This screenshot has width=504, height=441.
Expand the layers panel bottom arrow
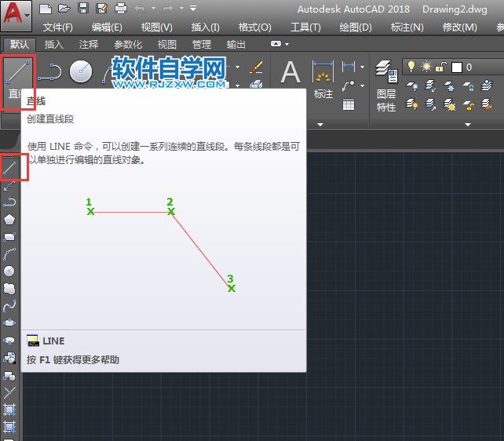pos(468,125)
